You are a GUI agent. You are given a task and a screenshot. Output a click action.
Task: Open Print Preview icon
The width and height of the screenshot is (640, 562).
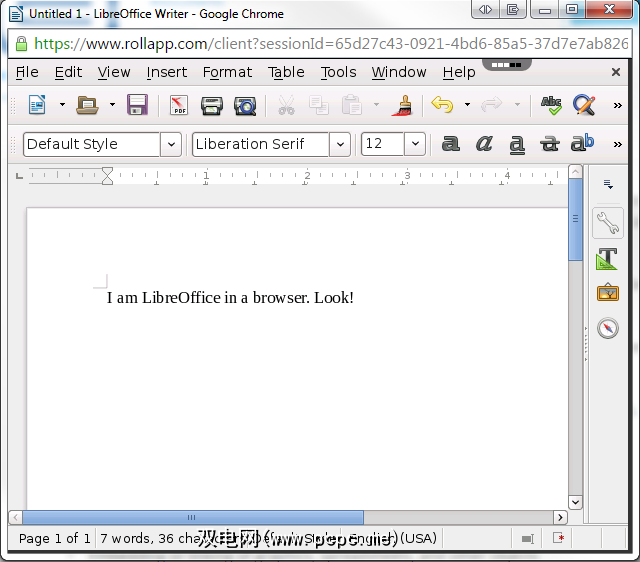tap(245, 106)
